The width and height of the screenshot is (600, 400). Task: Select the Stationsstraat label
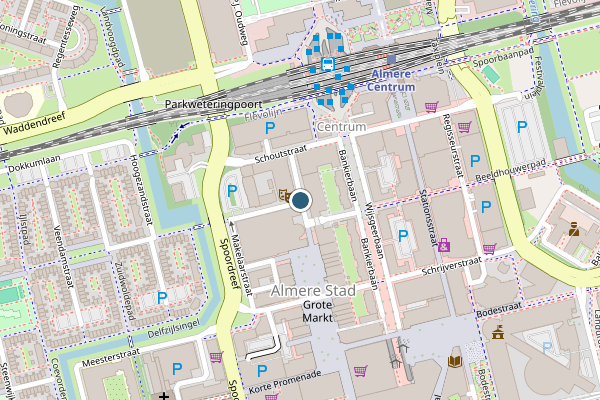(429, 218)
